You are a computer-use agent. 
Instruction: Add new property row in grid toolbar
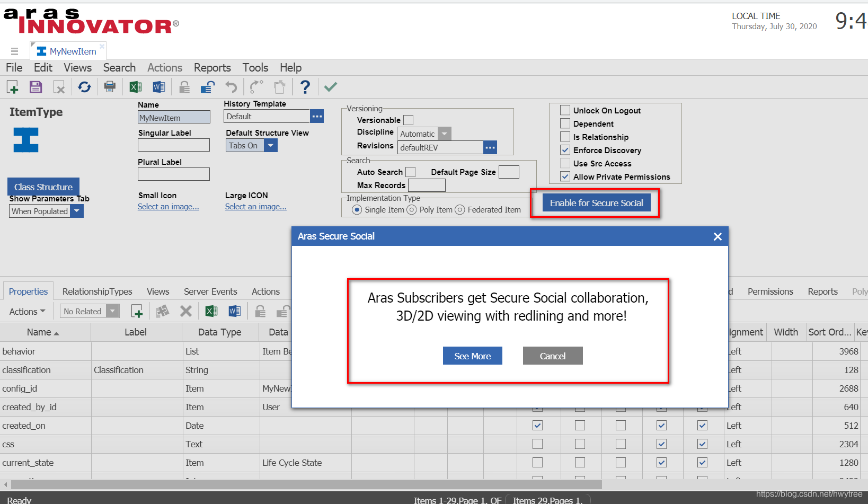pos(137,311)
